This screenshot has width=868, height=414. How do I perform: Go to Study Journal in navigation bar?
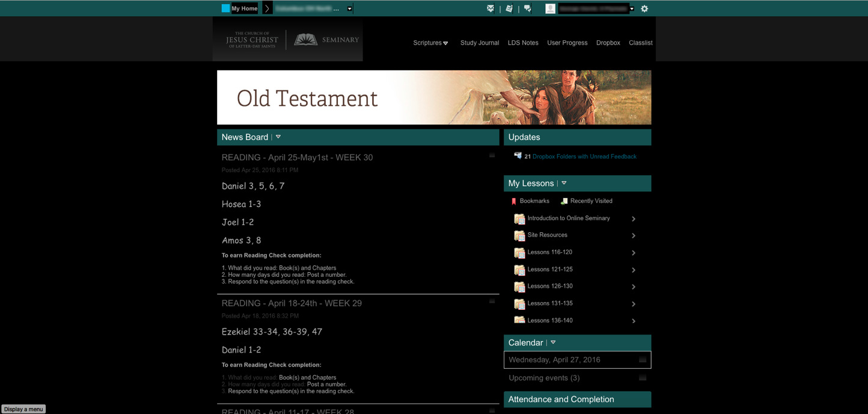tap(479, 43)
